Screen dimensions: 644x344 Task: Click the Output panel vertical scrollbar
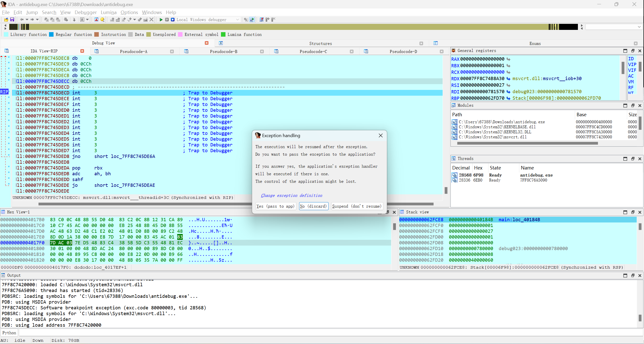pyautogui.click(x=640, y=318)
